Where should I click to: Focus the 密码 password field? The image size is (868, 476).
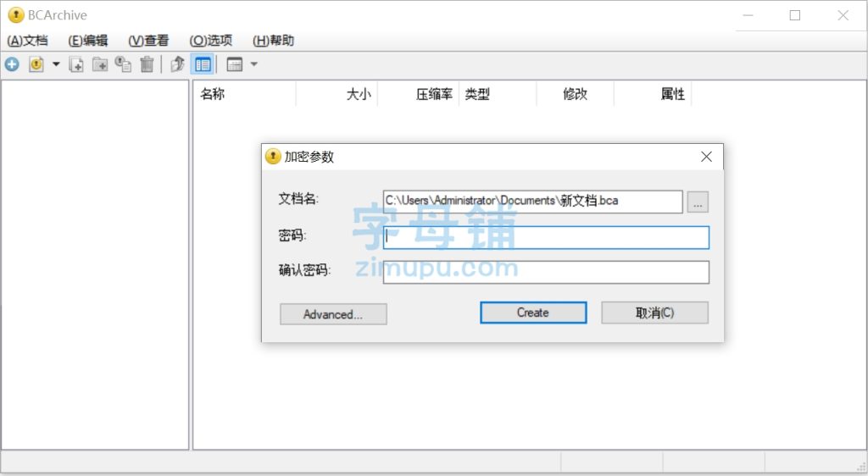point(546,237)
